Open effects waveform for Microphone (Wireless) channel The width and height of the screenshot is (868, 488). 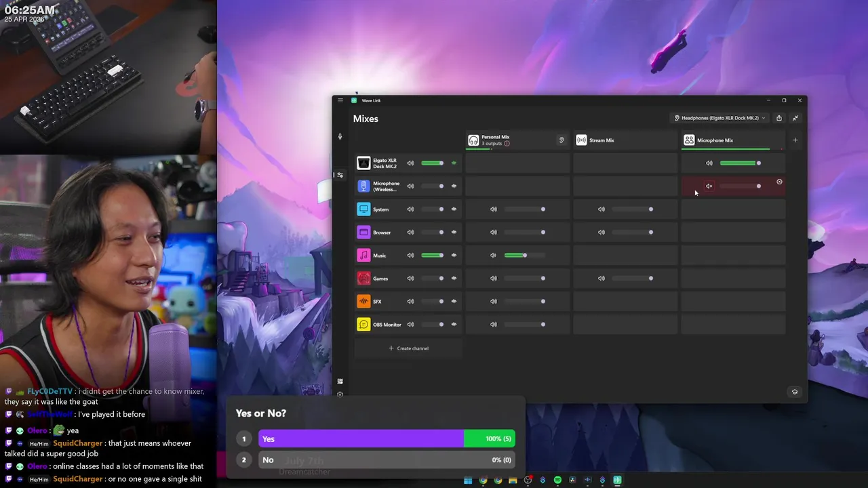tap(454, 186)
